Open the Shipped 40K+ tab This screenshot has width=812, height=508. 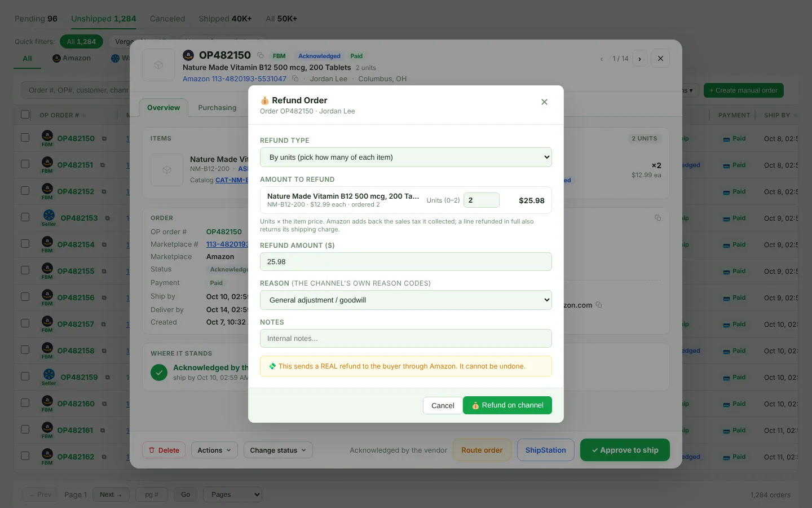tap(225, 19)
